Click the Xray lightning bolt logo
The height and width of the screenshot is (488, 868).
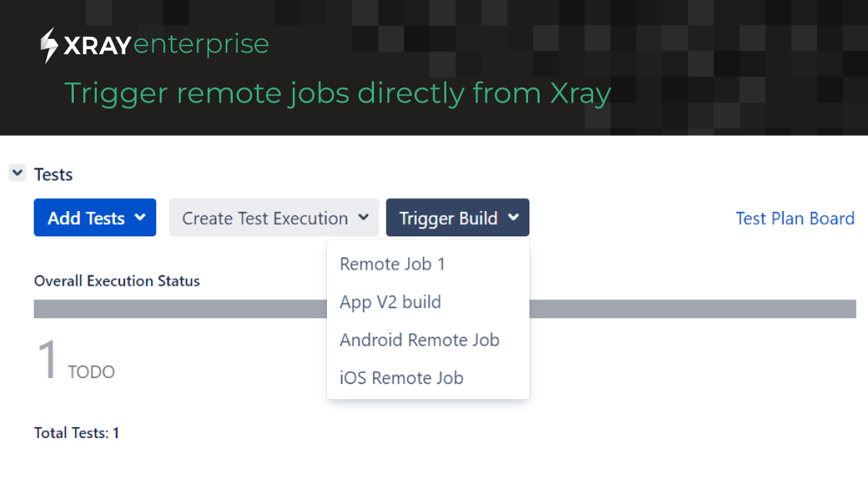pos(48,44)
